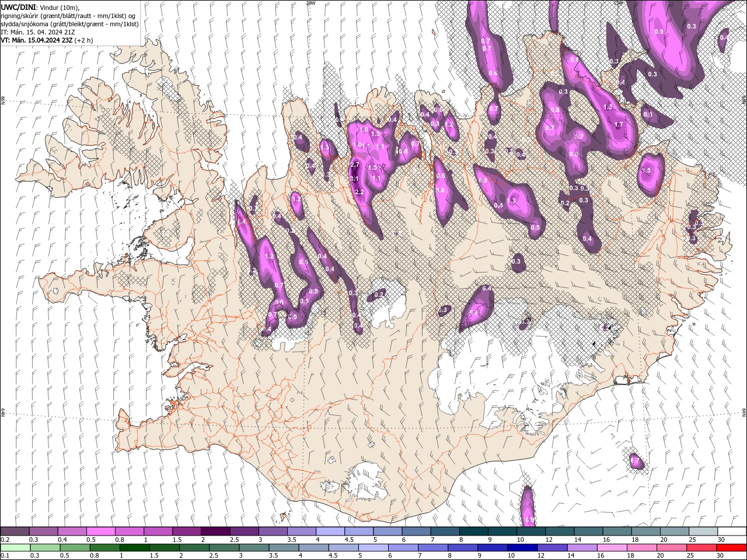Pick the dark green swatch on lower scale
Viewport: 747px width, 560px height.
coord(134,547)
